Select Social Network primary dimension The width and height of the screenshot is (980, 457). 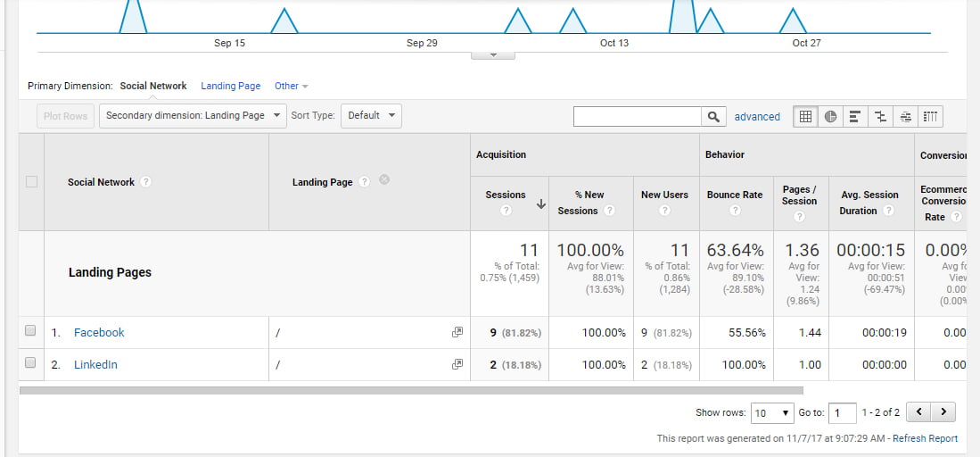point(153,87)
